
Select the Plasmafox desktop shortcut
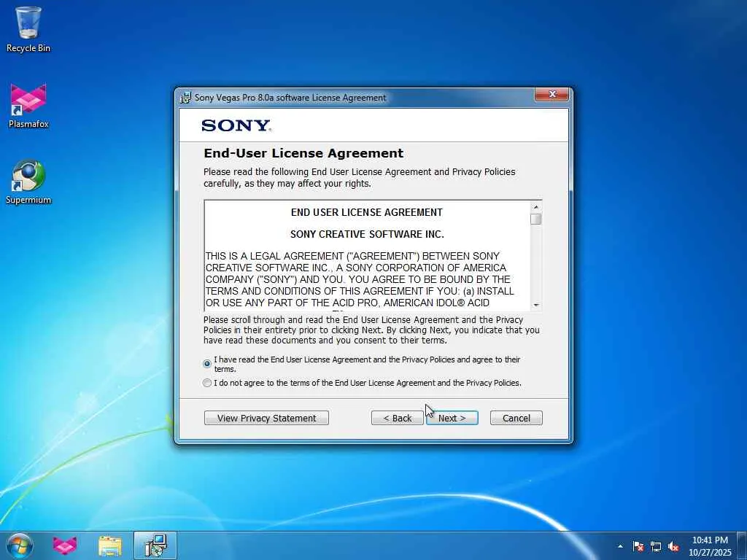tap(28, 106)
